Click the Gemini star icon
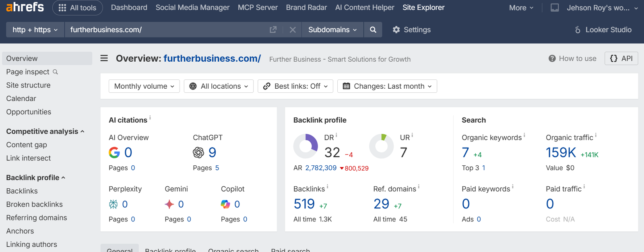 (169, 204)
